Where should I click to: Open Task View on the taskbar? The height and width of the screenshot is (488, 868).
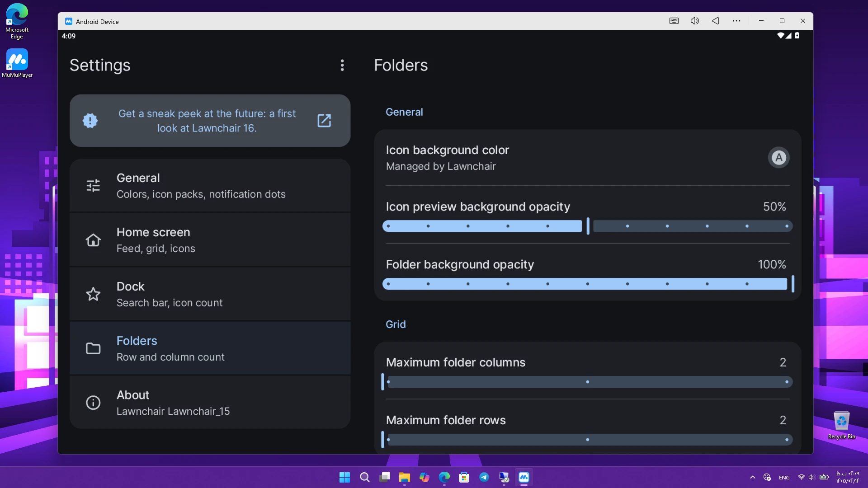pyautogui.click(x=385, y=477)
